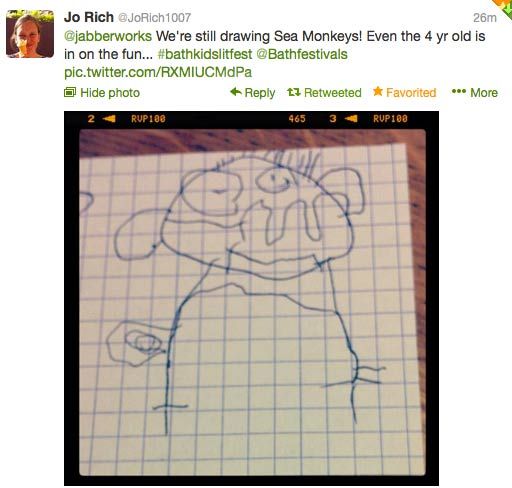Click the corner ribbon icon of the tweet
Screen dimensions: 512x488
pos(503,7)
